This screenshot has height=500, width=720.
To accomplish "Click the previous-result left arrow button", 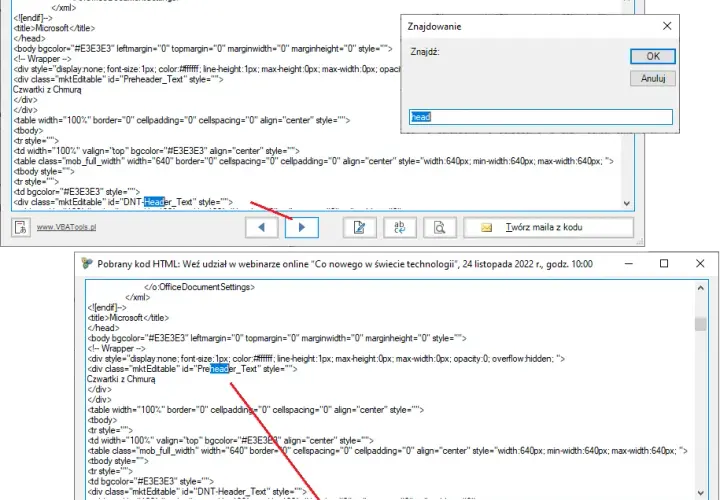I will click(262, 227).
